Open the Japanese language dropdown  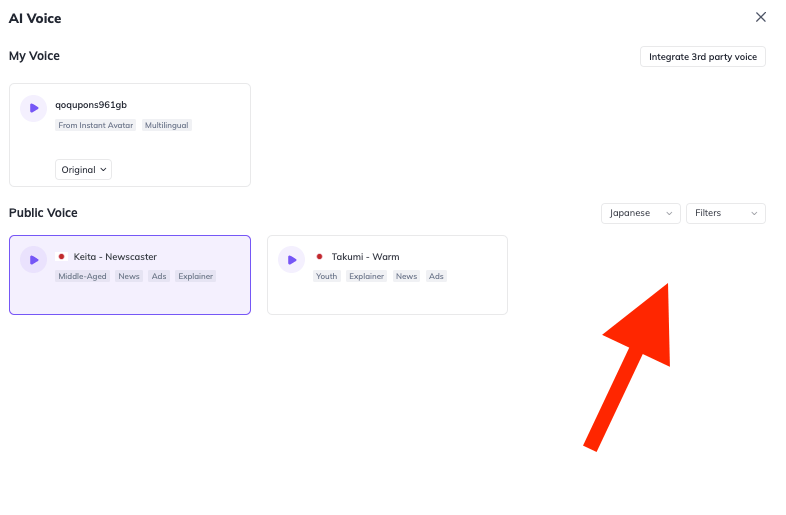coord(641,213)
